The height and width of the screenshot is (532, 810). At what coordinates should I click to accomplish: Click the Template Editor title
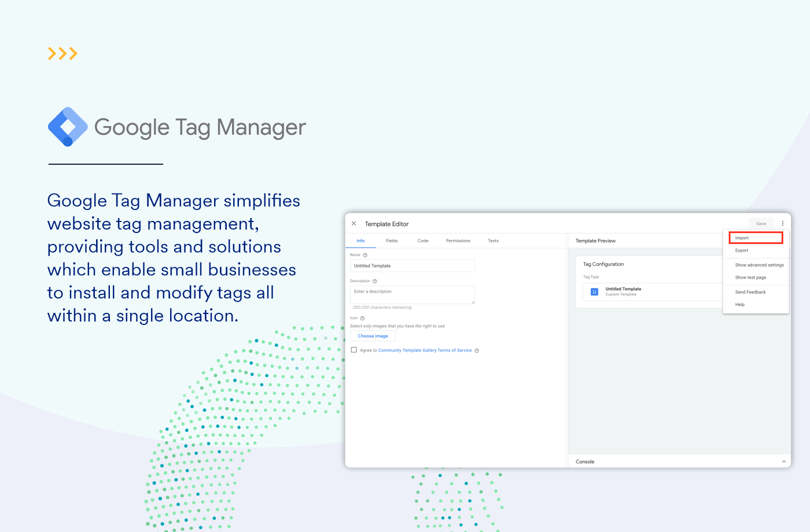point(386,224)
